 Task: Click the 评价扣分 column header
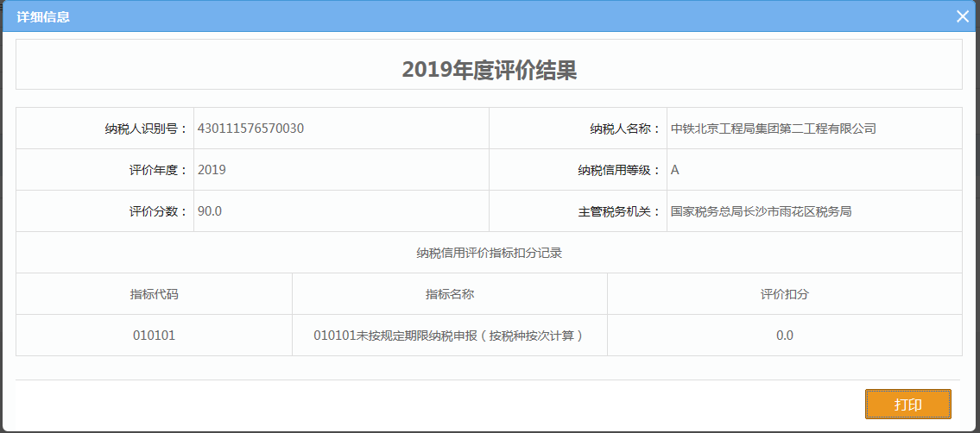pyautogui.click(x=785, y=294)
